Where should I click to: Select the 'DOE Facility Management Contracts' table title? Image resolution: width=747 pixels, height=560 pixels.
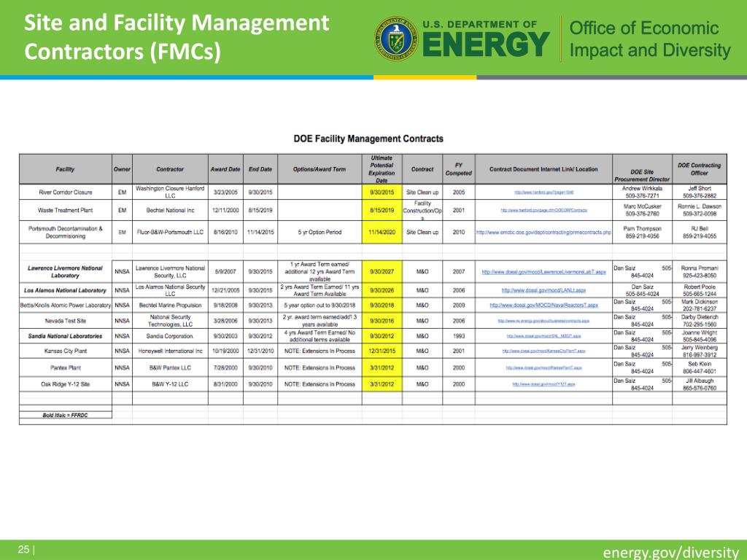(x=368, y=139)
